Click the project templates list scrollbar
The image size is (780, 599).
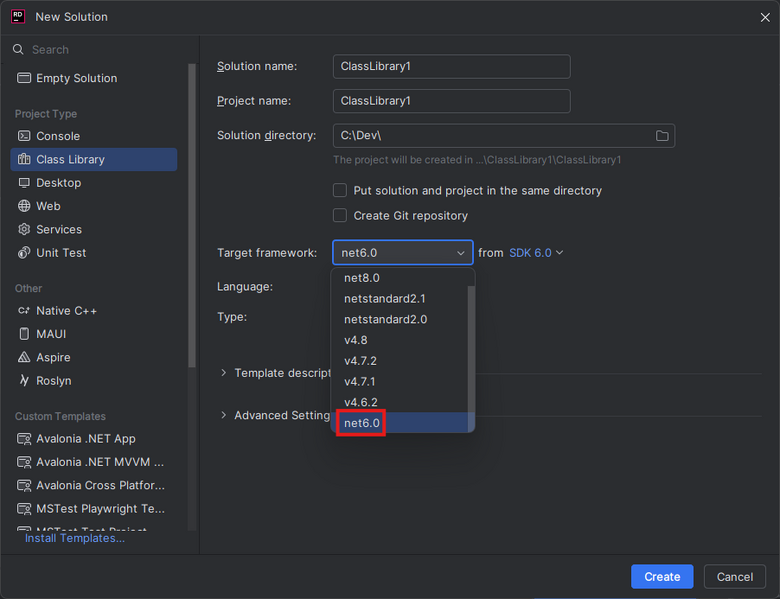click(192, 215)
